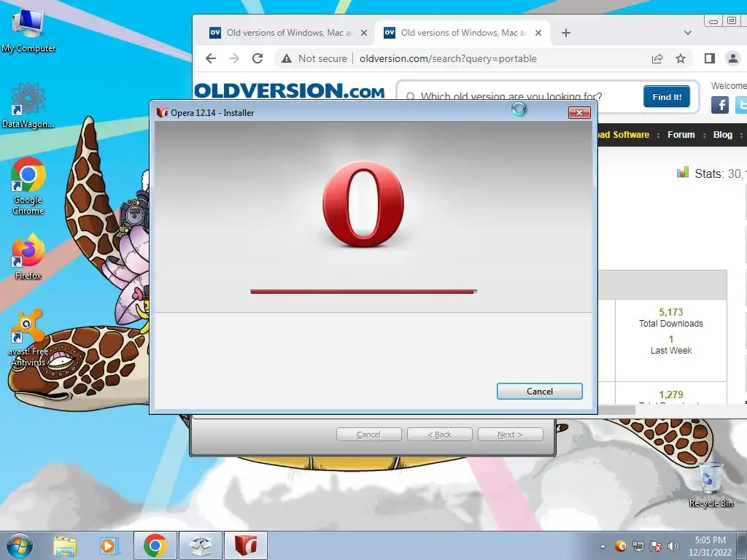This screenshot has height=560, width=747.
Task: Share this page icon in Chrome
Action: pyautogui.click(x=657, y=58)
